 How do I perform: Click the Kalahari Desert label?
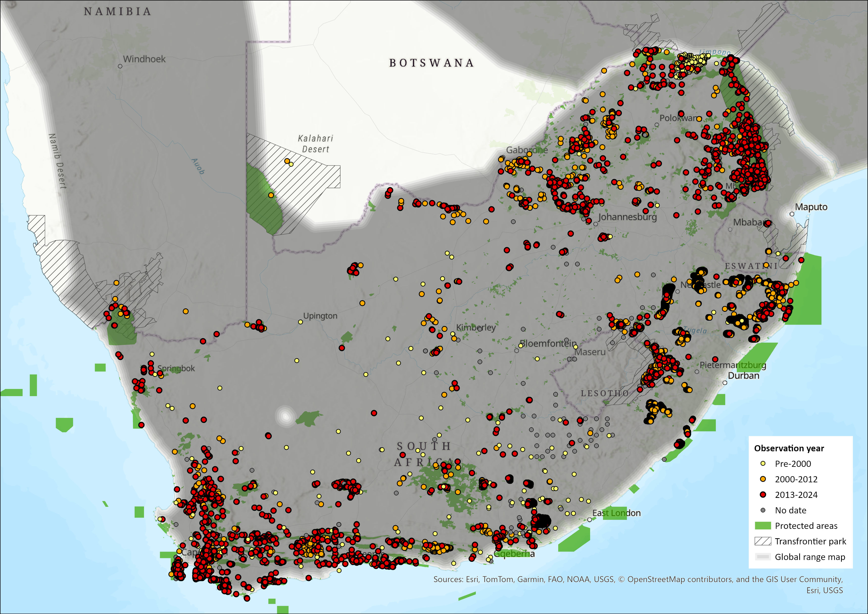315,144
